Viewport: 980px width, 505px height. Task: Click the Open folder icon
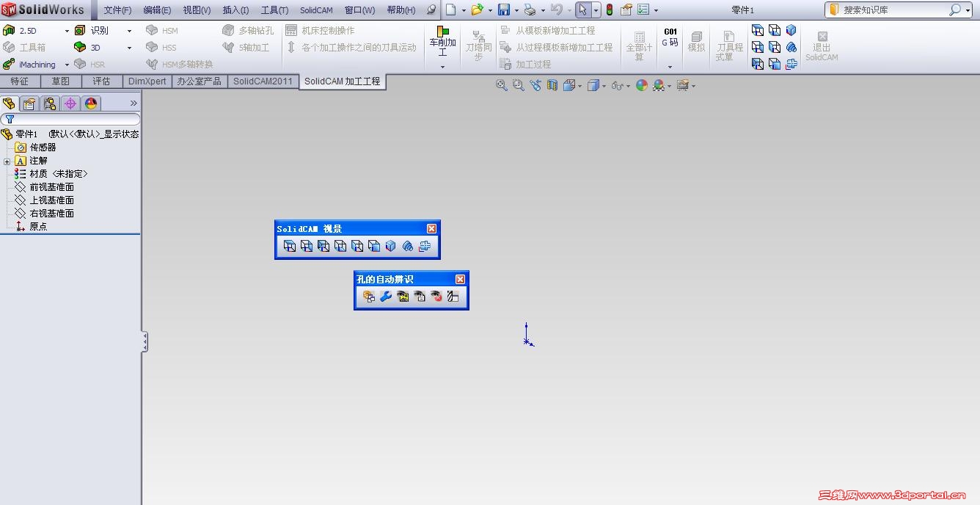pyautogui.click(x=477, y=10)
